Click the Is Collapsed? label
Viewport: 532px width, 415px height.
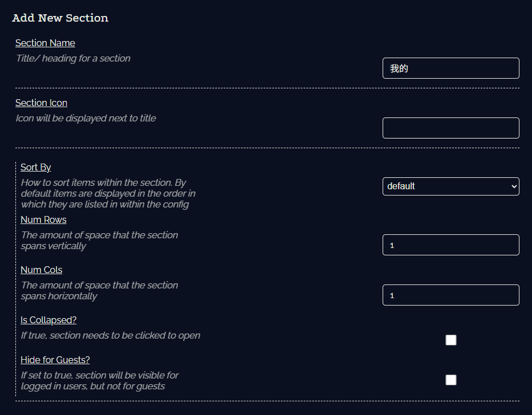pos(48,320)
